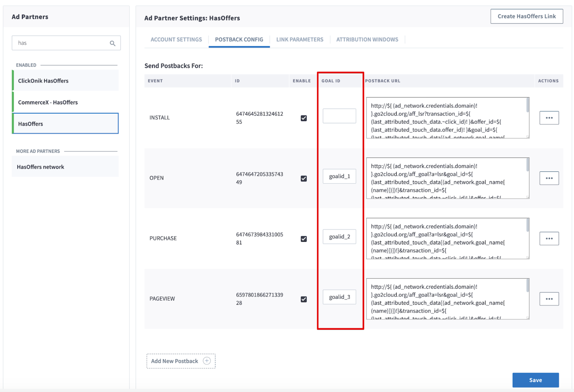574x392 pixels.
Task: Click the PAGEVIEW postback URL textarea
Action: (x=448, y=299)
